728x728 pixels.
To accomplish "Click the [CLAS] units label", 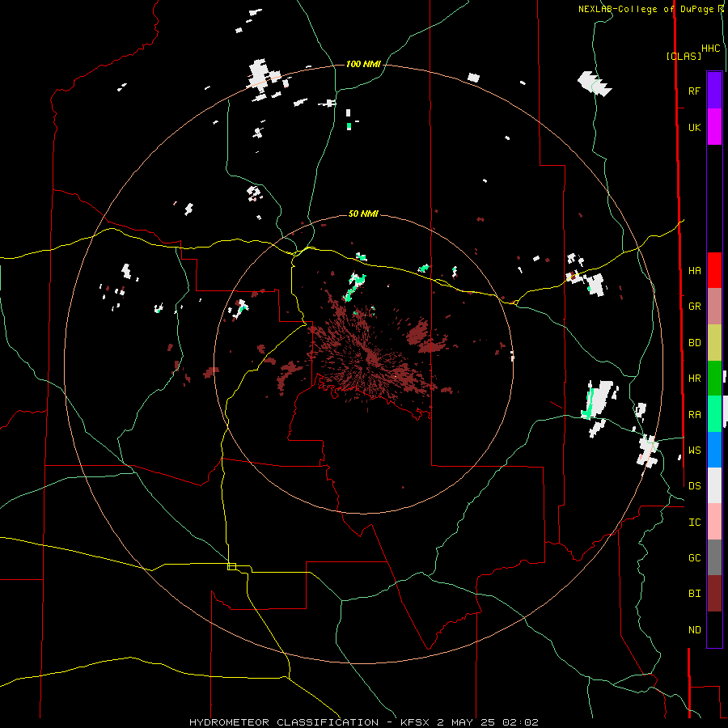I will 684,57.
